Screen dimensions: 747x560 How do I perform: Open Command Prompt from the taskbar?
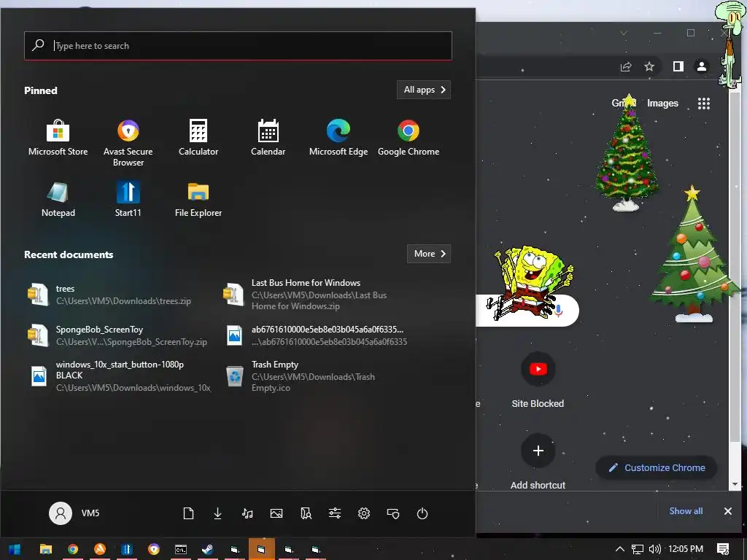[181, 549]
